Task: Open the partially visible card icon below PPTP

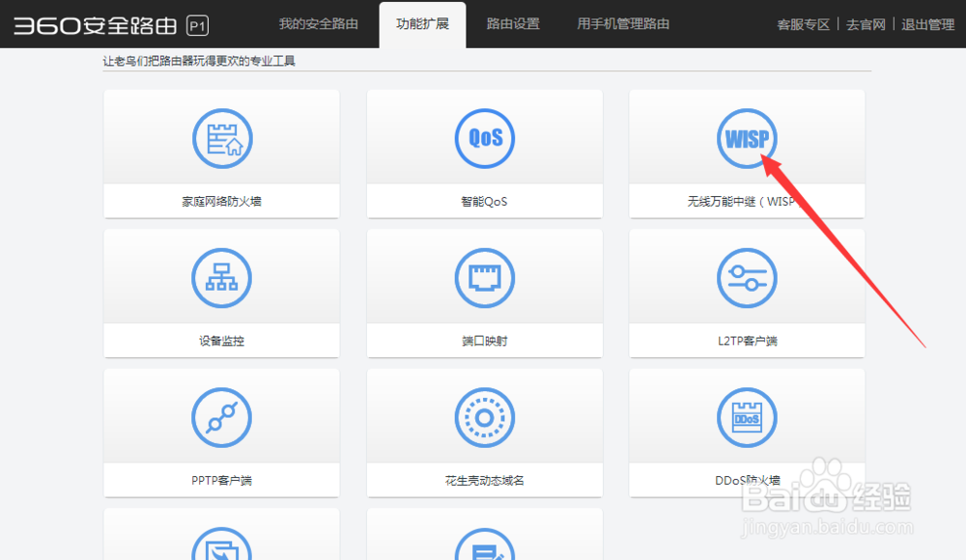Action: [222, 544]
